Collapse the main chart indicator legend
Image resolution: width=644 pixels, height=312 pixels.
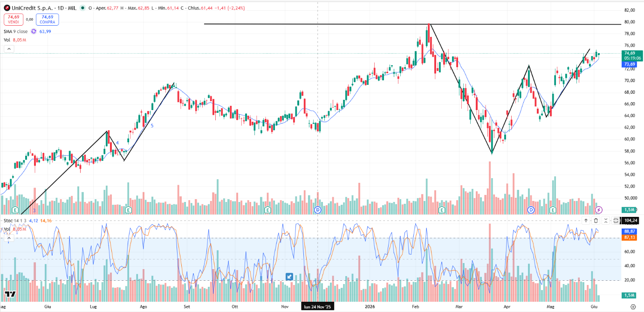[x=9, y=49]
